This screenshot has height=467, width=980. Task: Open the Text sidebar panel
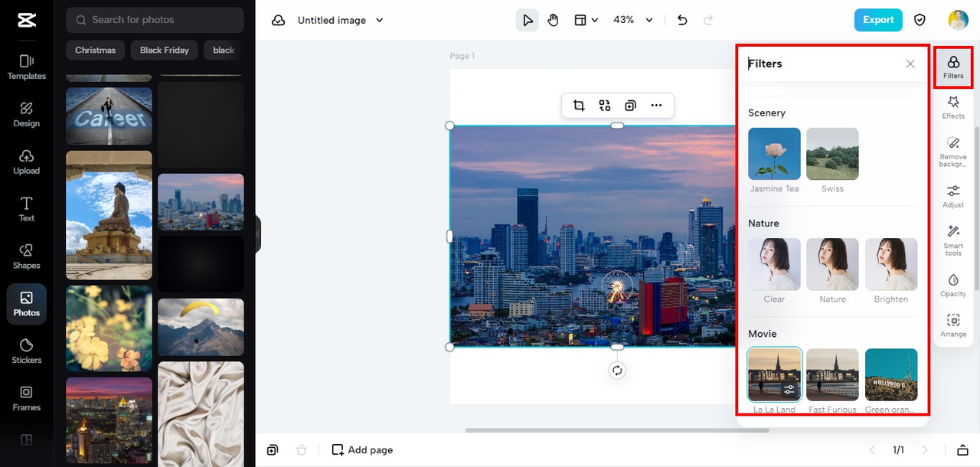pyautogui.click(x=27, y=209)
